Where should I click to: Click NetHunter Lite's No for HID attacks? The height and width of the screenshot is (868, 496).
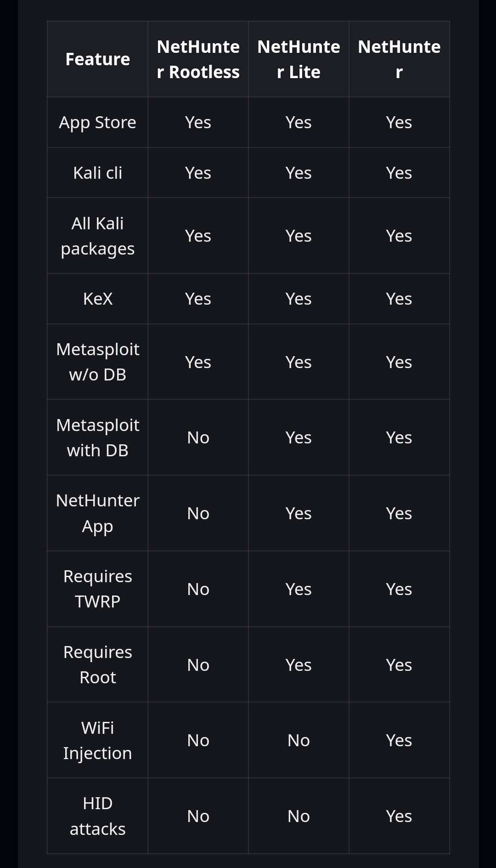click(299, 816)
